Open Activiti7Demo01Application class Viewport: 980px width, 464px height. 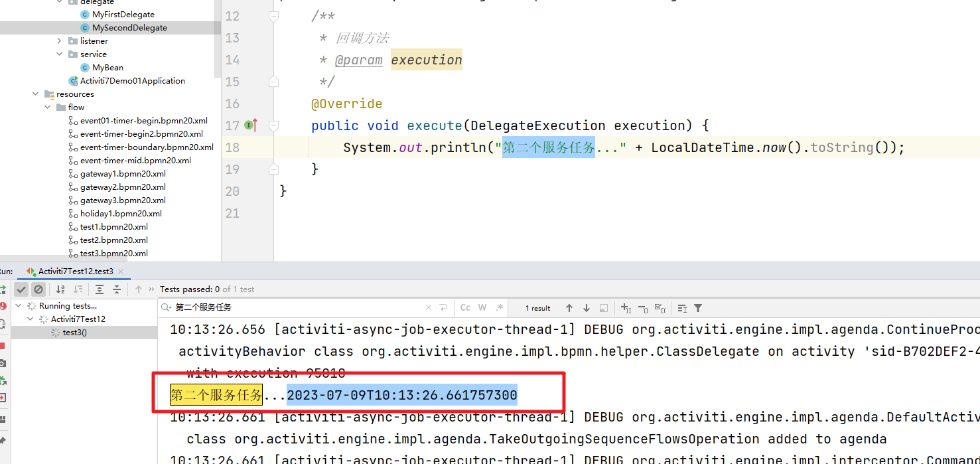[133, 81]
